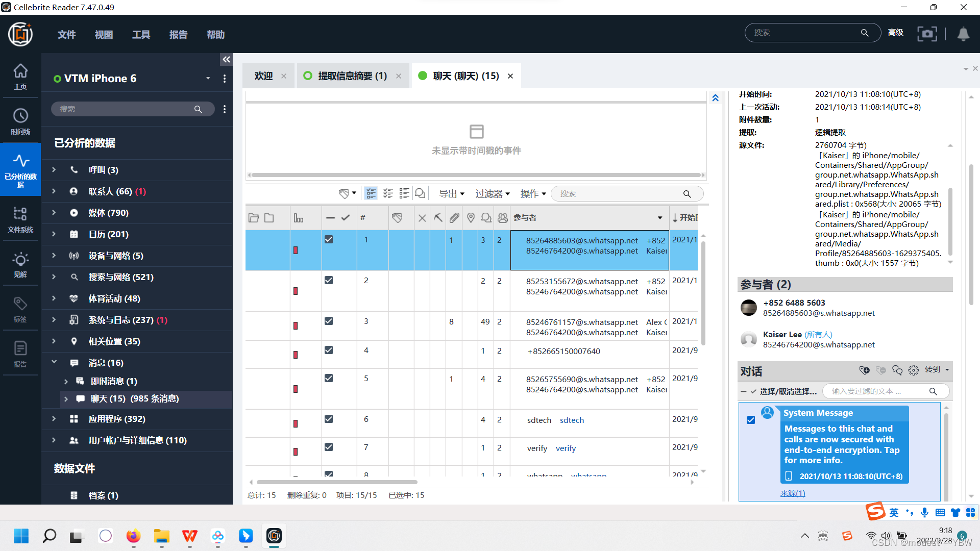
Task: Open the Insights lightbulb sidebar icon
Action: coord(20,264)
